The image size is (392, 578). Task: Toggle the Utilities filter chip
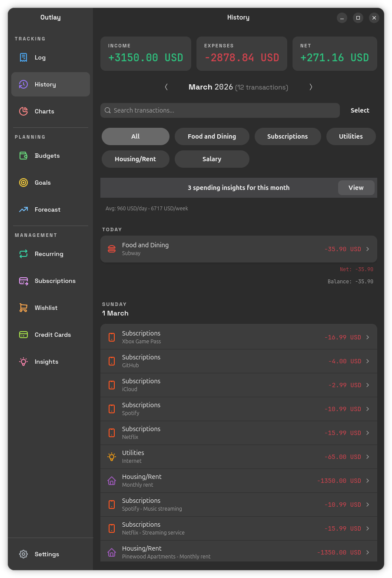tap(351, 136)
